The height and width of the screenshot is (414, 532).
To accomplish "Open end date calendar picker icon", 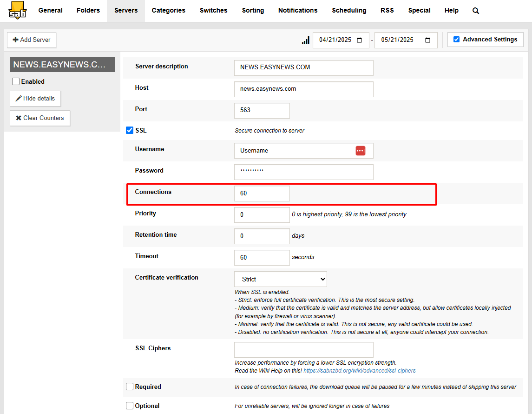I will click(427, 40).
